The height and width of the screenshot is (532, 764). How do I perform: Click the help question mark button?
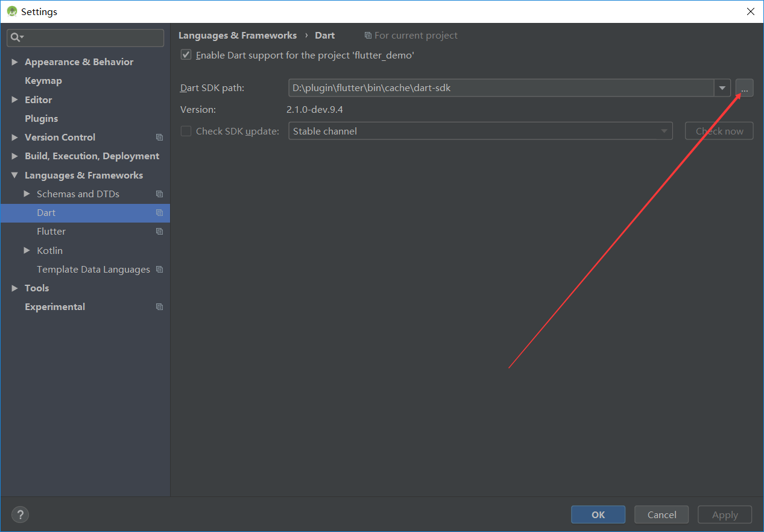click(21, 515)
